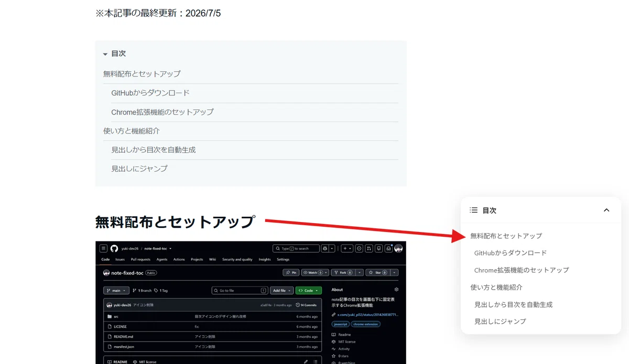Screen dimensions: 629x364
Task: Open the embedded GitHub note-fixed-toc repository screenshot
Action: click(251, 303)
